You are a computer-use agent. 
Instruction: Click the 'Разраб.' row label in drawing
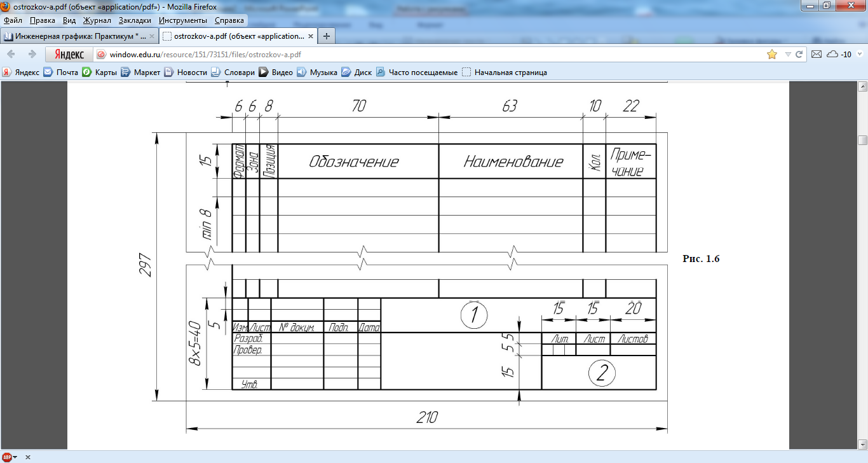248,338
